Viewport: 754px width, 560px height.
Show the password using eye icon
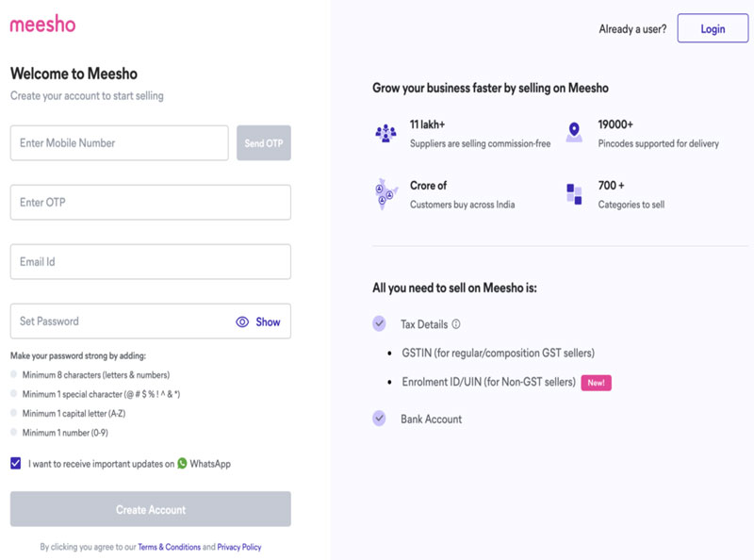(x=242, y=321)
